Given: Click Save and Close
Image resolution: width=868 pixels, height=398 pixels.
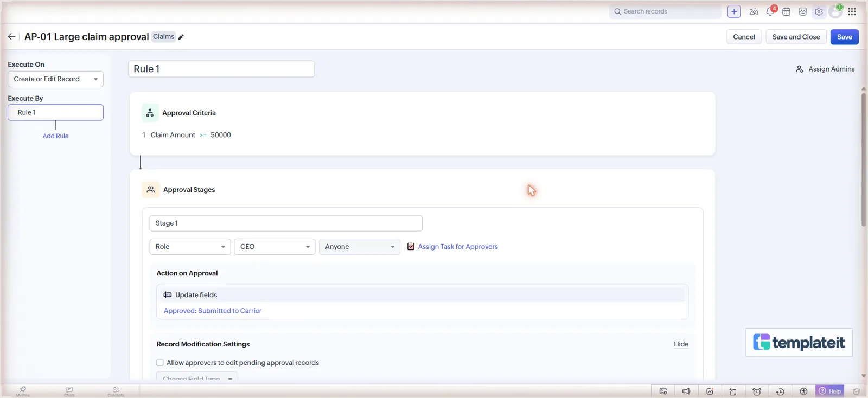Looking at the screenshot, I should pos(796,37).
